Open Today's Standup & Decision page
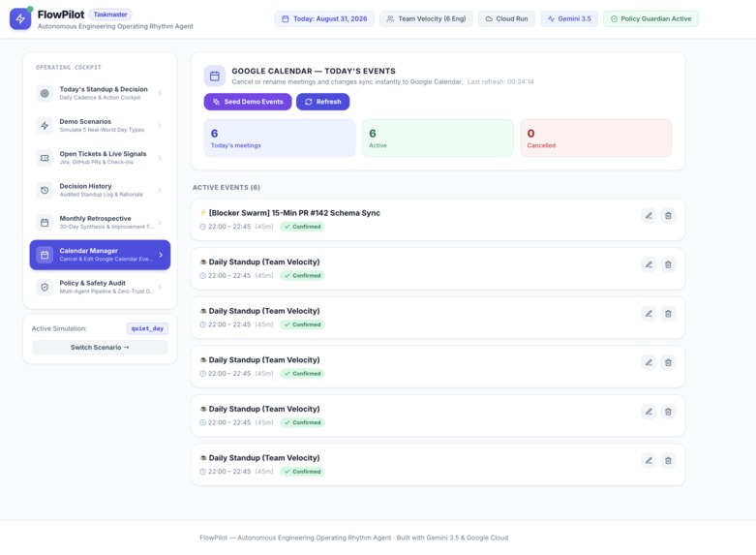This screenshot has height=555, width=756. point(100,93)
